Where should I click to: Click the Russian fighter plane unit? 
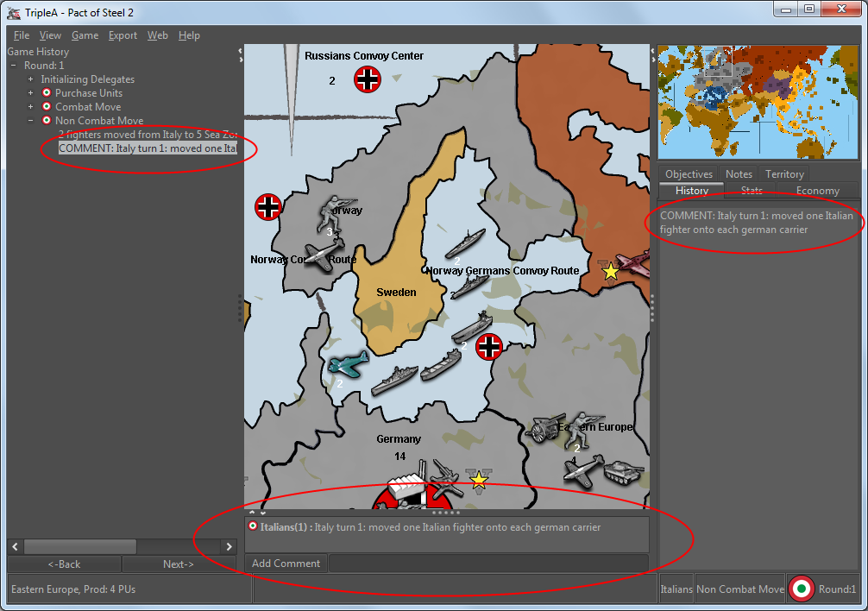[634, 263]
